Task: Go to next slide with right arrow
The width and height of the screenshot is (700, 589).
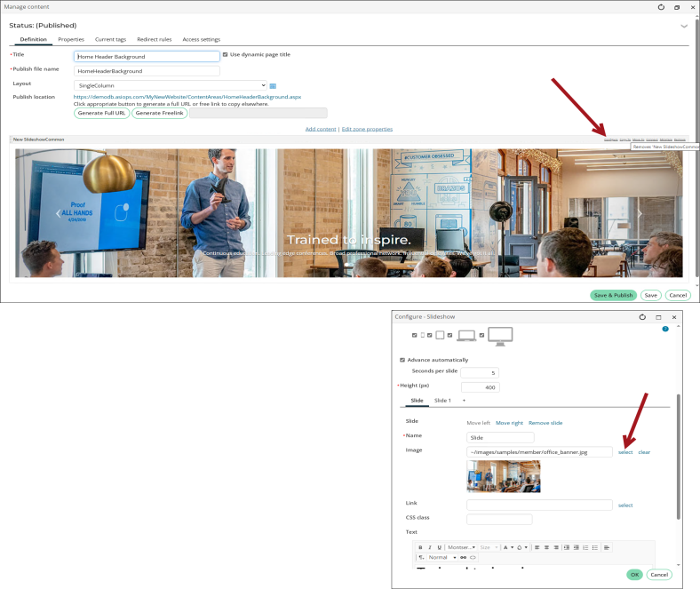Action: [640, 213]
